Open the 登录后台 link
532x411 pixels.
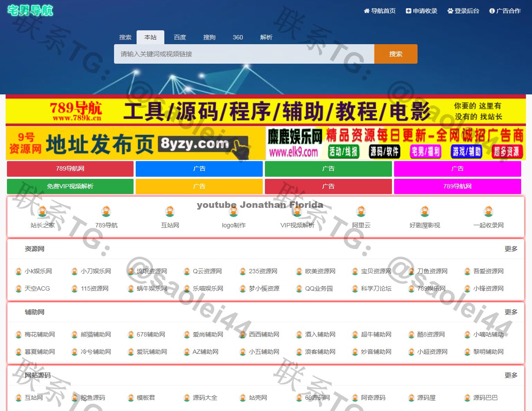463,11
